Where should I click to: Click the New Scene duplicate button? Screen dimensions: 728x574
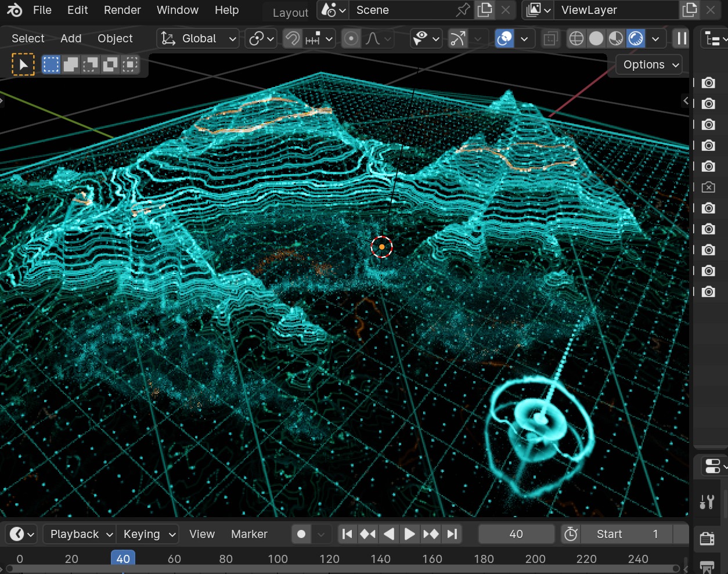click(x=485, y=10)
